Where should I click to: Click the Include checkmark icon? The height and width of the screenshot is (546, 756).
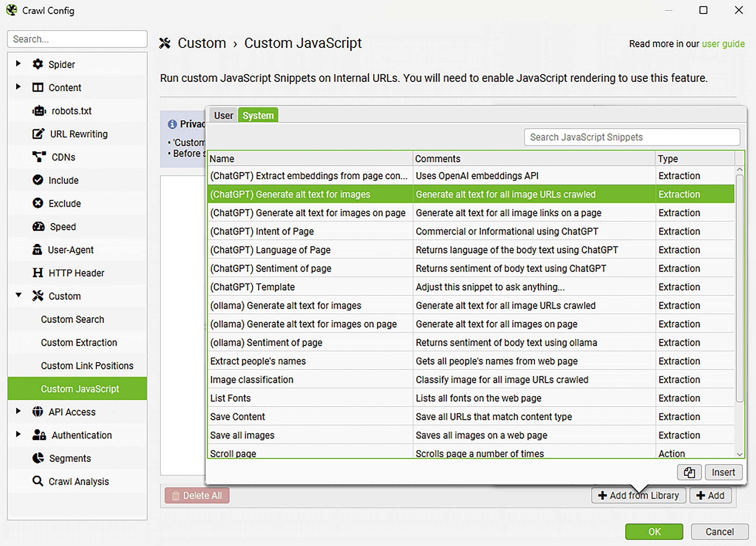(x=38, y=180)
